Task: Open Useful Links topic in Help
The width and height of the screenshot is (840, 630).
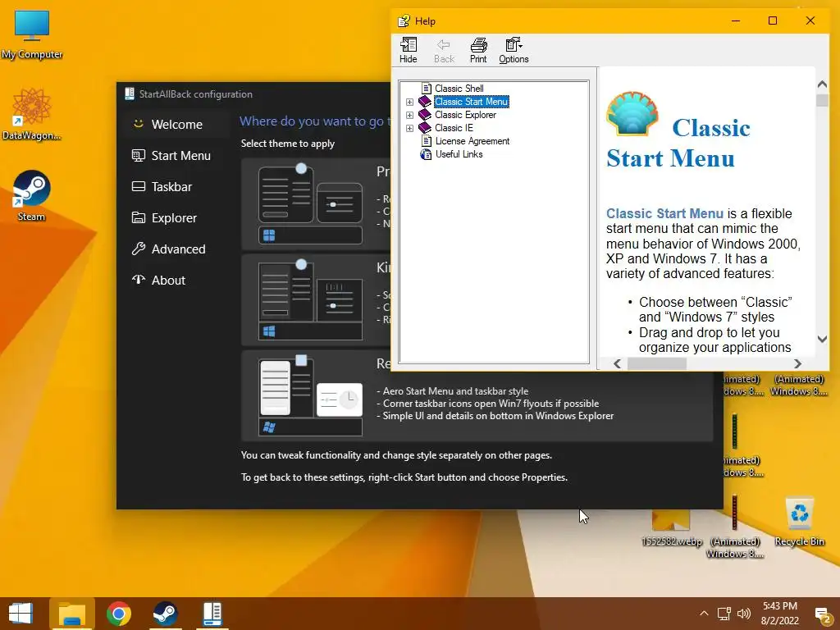Action: click(x=459, y=154)
